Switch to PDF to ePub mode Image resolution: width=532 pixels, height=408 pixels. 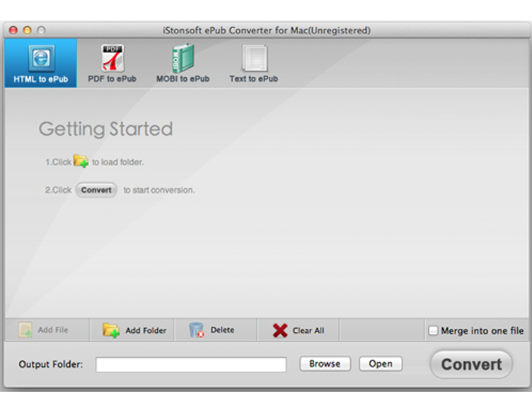[x=112, y=63]
